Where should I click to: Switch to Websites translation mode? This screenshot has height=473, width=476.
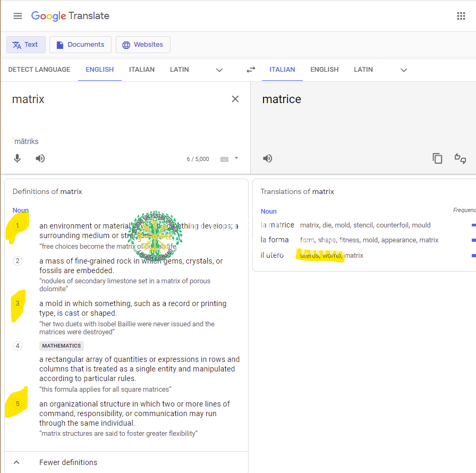(x=143, y=45)
